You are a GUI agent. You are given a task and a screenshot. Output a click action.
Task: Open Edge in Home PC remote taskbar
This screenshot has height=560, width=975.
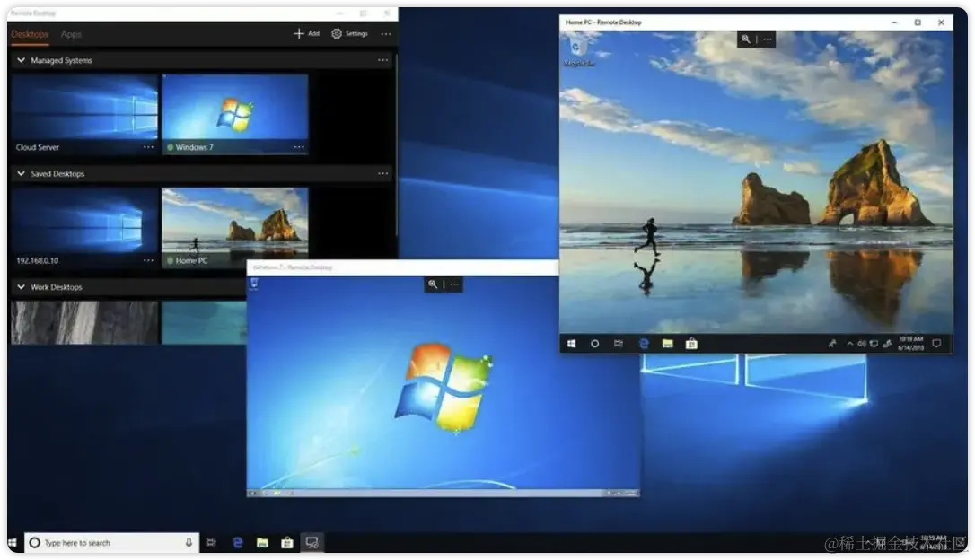coord(644,344)
